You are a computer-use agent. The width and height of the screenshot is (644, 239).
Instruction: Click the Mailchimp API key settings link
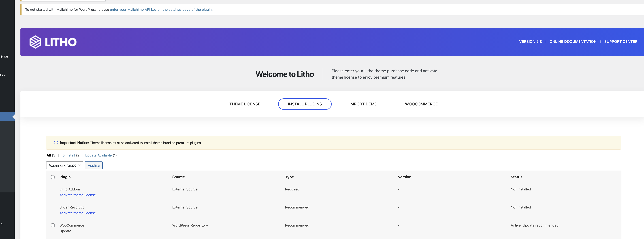161,10
